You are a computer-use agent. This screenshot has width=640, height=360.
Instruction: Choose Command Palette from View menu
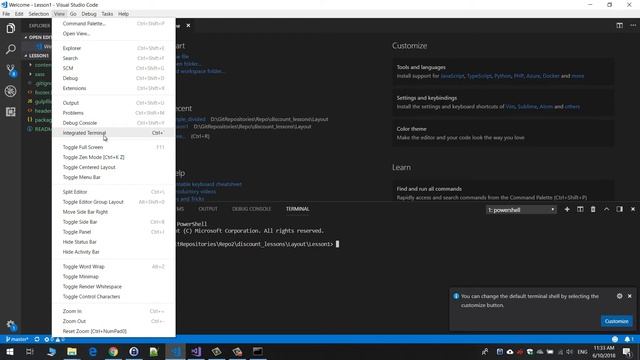tap(113, 24)
